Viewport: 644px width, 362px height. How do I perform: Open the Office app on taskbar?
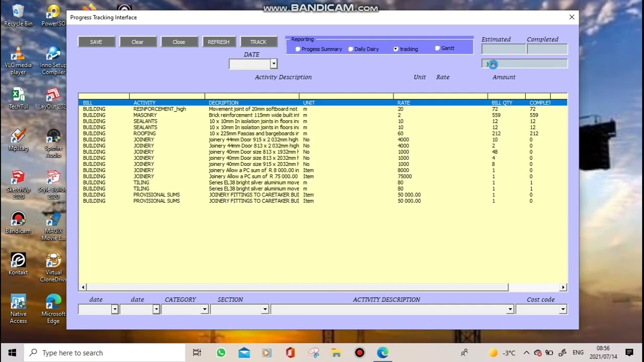point(290,352)
